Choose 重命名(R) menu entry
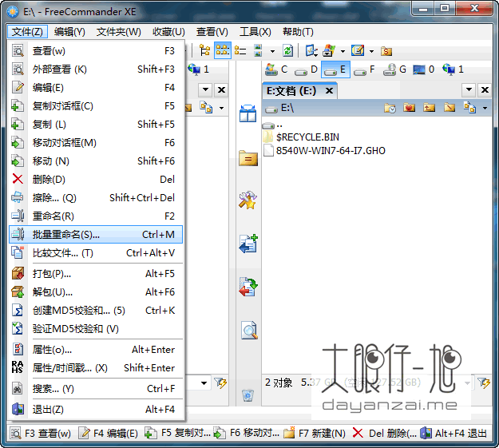This screenshot has height=448, width=499. tap(96, 216)
